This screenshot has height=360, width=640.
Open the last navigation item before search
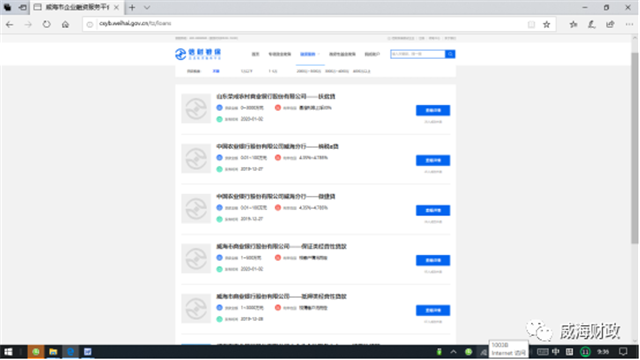pos(372,54)
